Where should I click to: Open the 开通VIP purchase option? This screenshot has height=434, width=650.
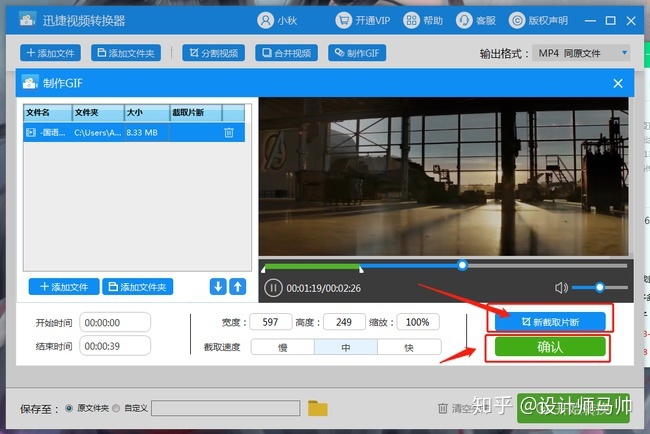point(363,20)
